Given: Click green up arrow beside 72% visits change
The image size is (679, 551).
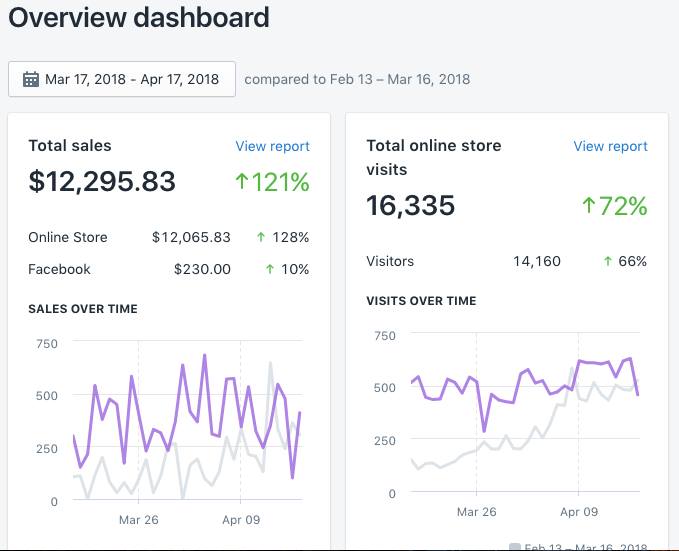Looking at the screenshot, I should coord(589,206).
